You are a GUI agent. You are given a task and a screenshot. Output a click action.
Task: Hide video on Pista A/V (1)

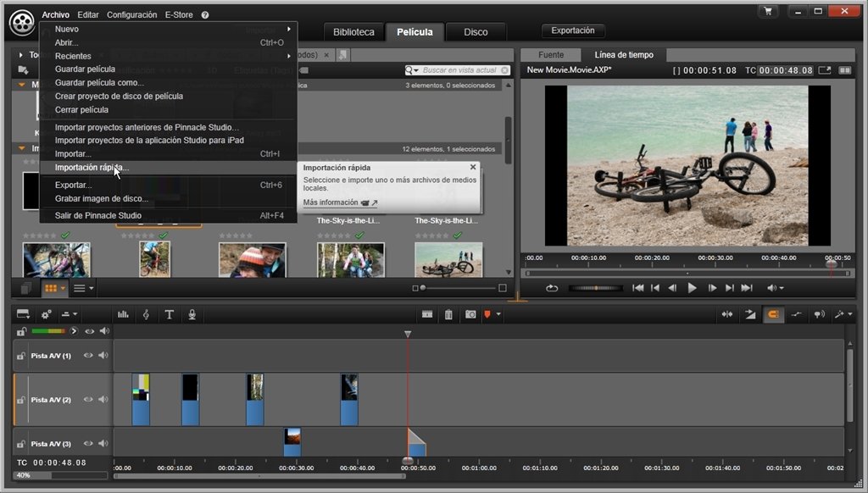pyautogui.click(x=88, y=355)
